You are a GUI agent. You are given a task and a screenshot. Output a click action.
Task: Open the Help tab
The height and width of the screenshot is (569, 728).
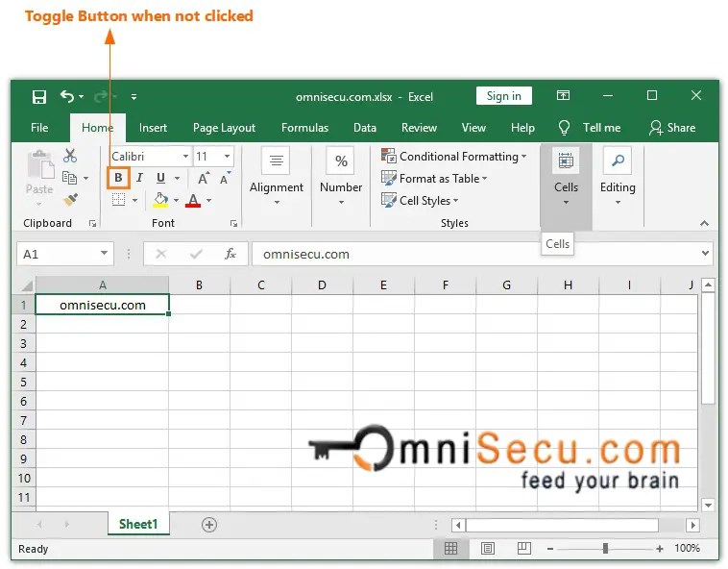pos(522,128)
